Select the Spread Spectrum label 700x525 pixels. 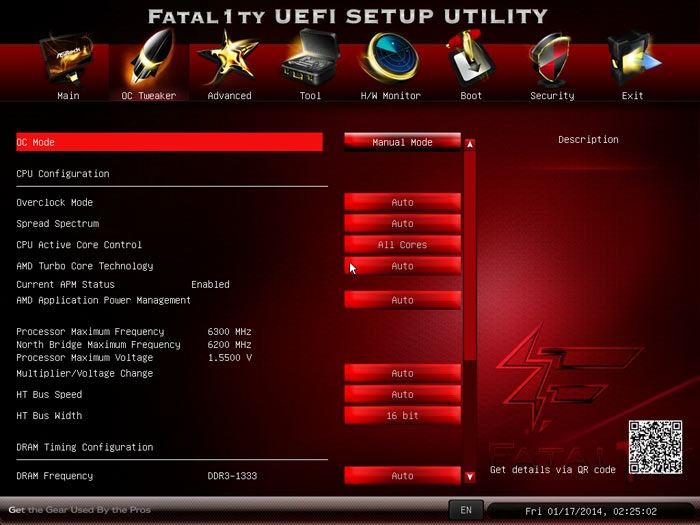tap(58, 223)
